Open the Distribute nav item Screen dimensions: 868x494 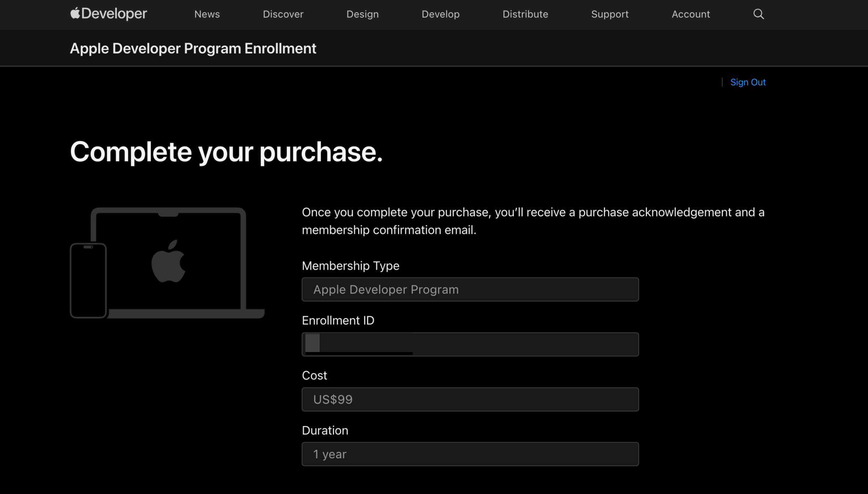(525, 14)
